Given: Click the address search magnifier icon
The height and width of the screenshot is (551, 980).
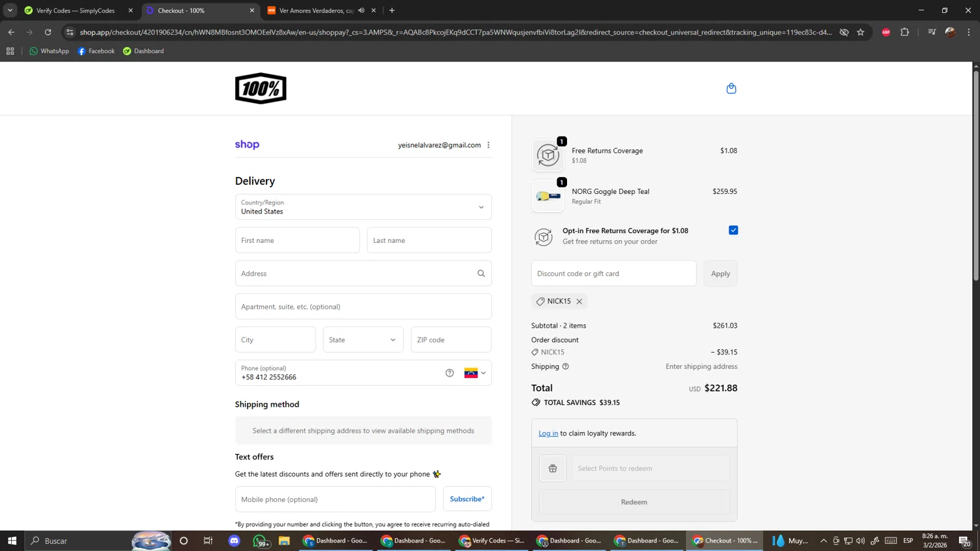Looking at the screenshot, I should pos(481,274).
